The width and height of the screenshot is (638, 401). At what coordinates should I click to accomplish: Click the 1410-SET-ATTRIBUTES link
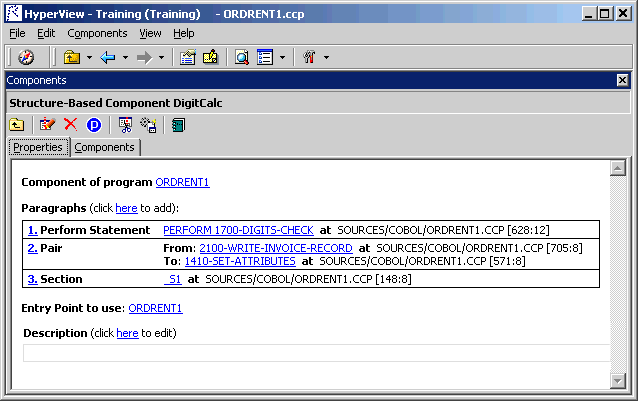240,261
